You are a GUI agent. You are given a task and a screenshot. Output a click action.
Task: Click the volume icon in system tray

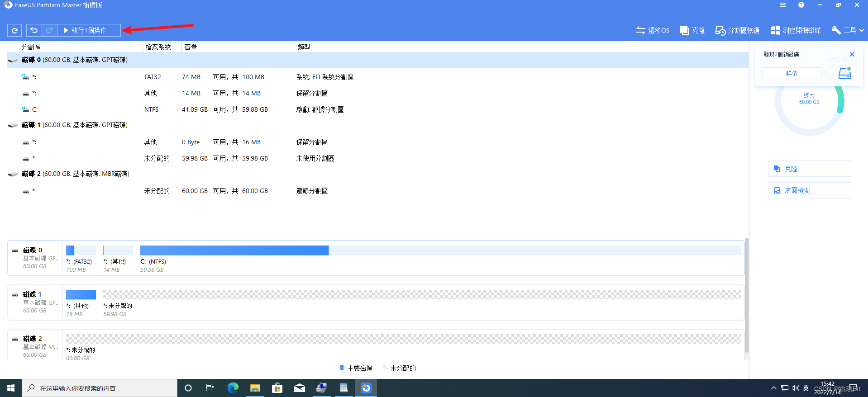[795, 388]
